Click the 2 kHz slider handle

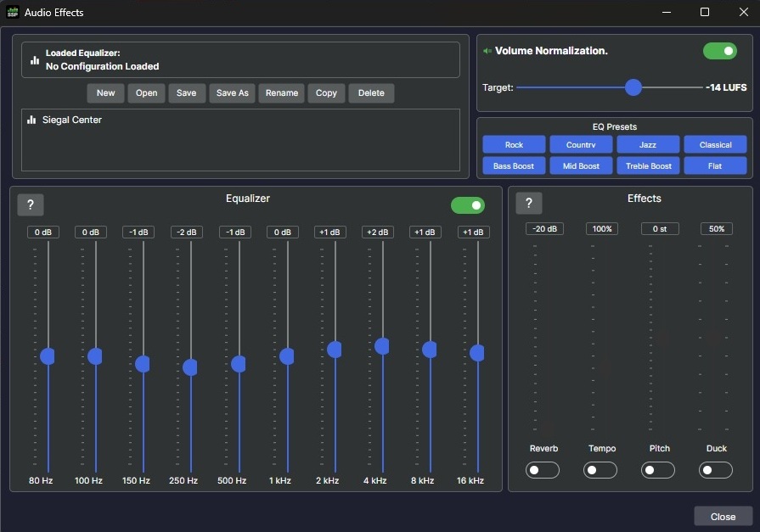335,350
